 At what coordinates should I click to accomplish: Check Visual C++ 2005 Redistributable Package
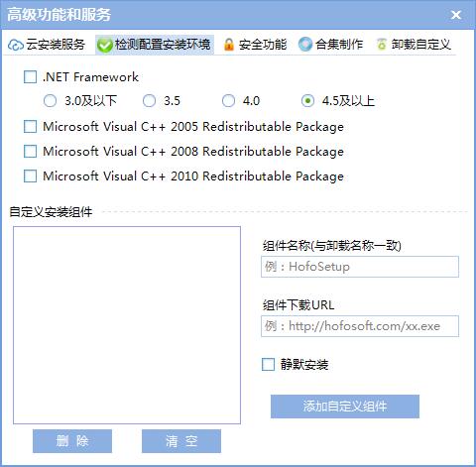(30, 127)
